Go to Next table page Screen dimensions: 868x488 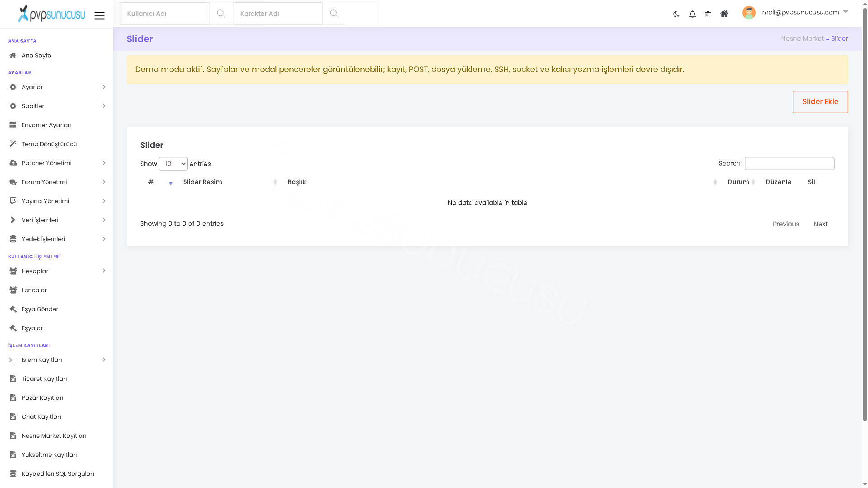[x=820, y=224]
